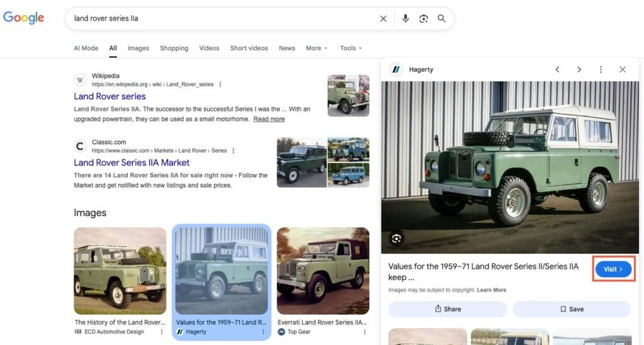Expand the More search filters dropdown
Image resolution: width=644 pixels, height=345 pixels.
(317, 48)
